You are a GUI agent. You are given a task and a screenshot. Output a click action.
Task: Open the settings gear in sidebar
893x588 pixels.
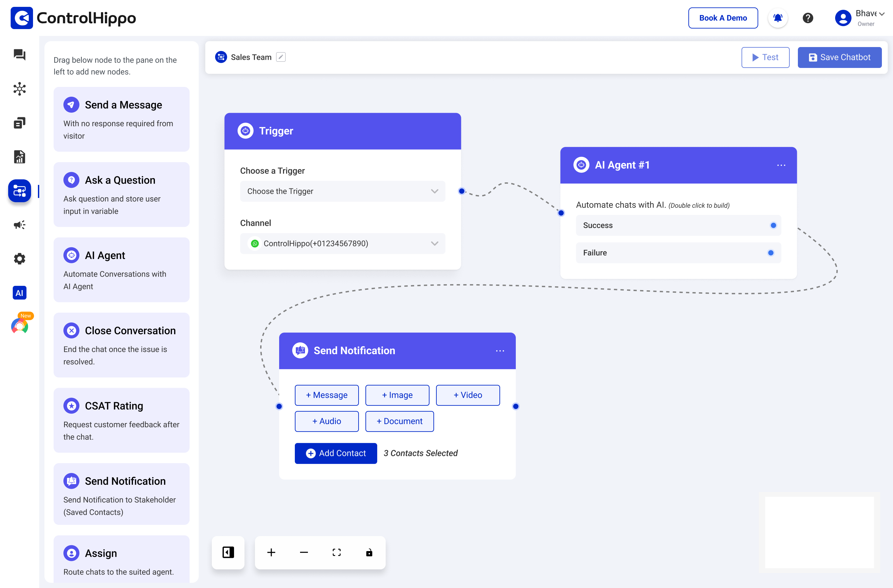point(20,259)
